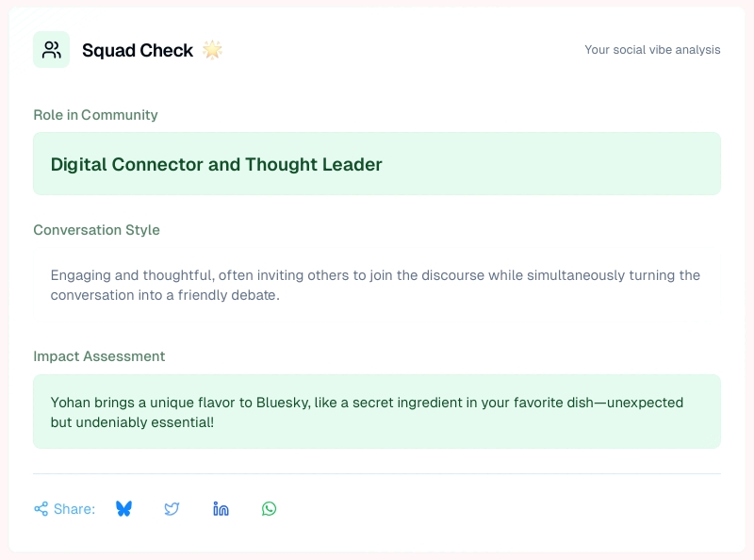The image size is (754, 560).
Task: Click the Yohan impact assessment box
Action: (377, 412)
